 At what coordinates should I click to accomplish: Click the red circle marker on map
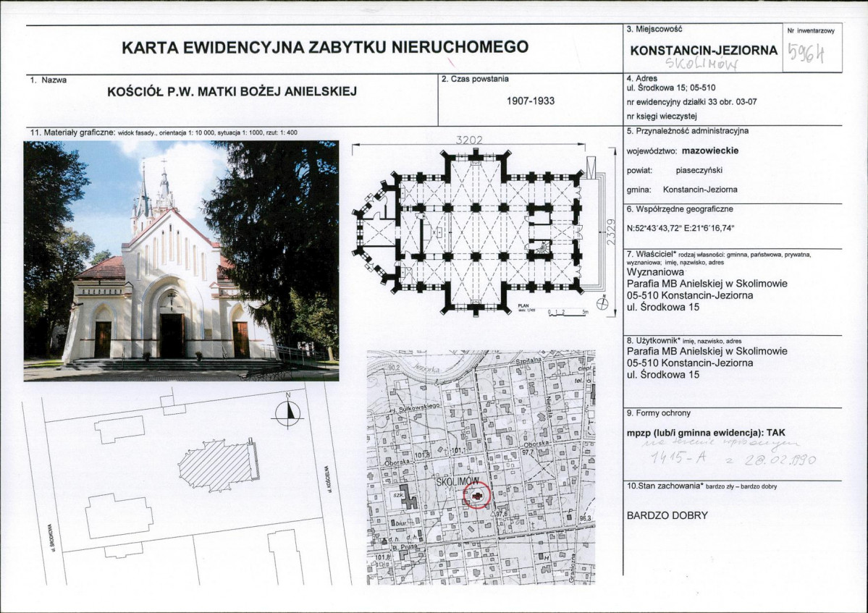click(477, 495)
